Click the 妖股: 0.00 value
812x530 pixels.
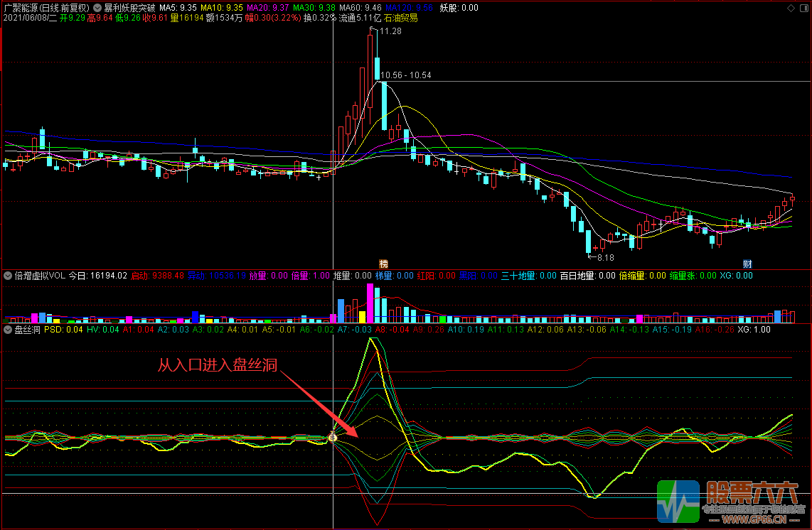(x=459, y=8)
